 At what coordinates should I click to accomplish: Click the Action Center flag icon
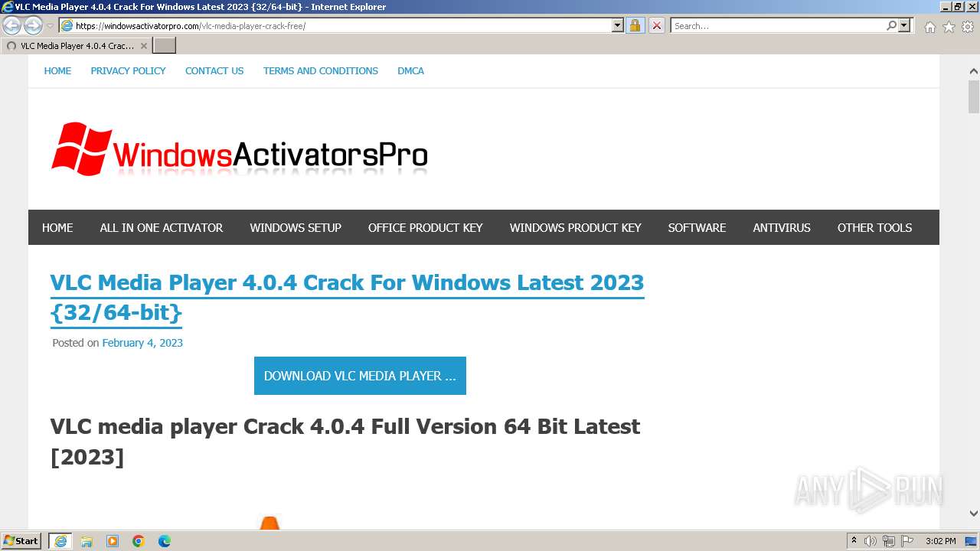click(x=907, y=541)
